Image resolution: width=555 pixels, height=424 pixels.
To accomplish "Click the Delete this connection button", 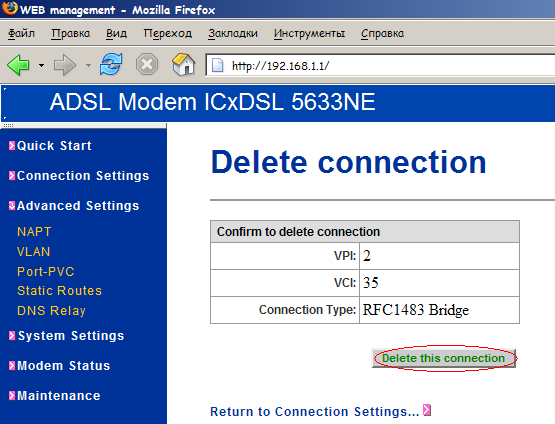I will [x=444, y=358].
